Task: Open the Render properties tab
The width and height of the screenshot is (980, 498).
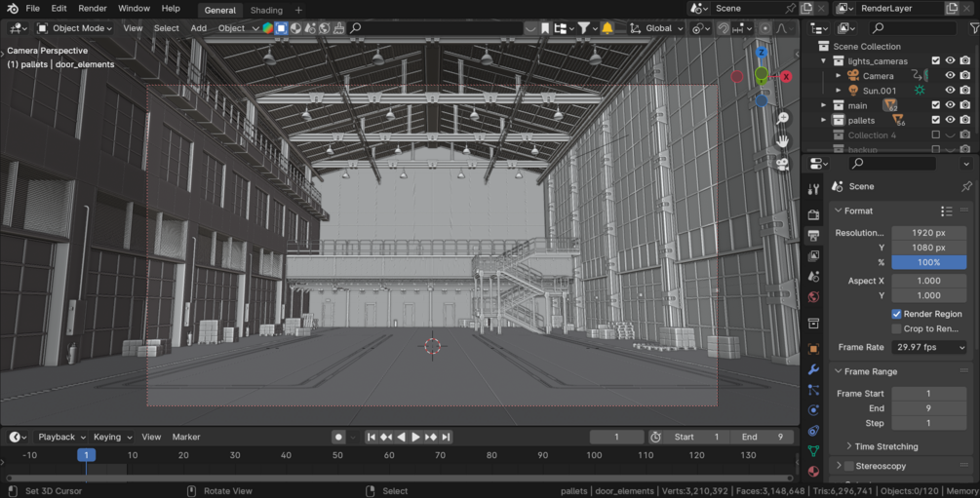Action: pyautogui.click(x=813, y=214)
